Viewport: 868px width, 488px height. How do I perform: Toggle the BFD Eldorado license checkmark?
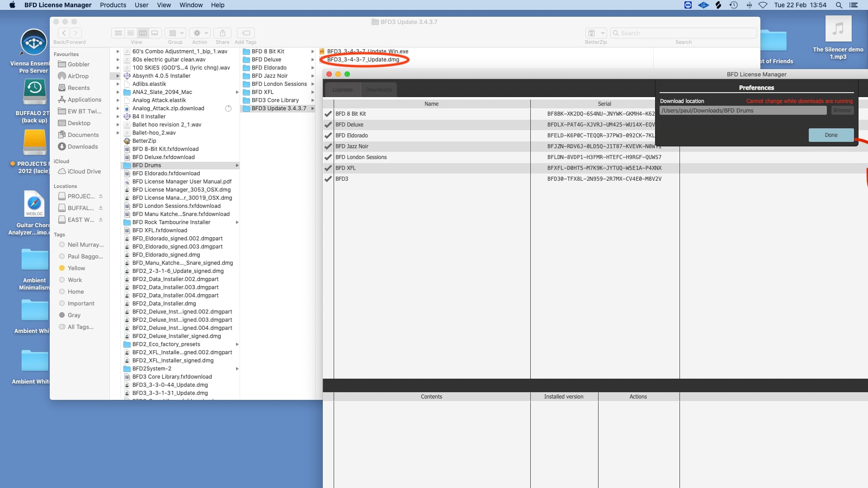[328, 136]
